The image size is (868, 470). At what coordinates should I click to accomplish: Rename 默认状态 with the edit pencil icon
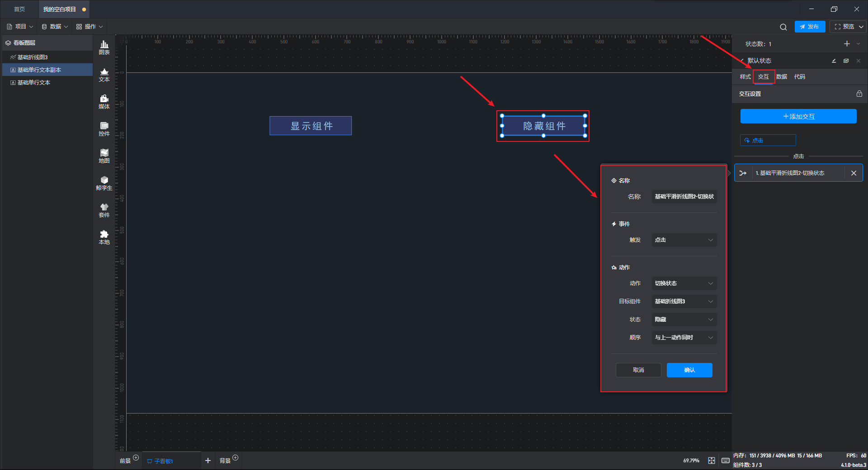coord(834,61)
